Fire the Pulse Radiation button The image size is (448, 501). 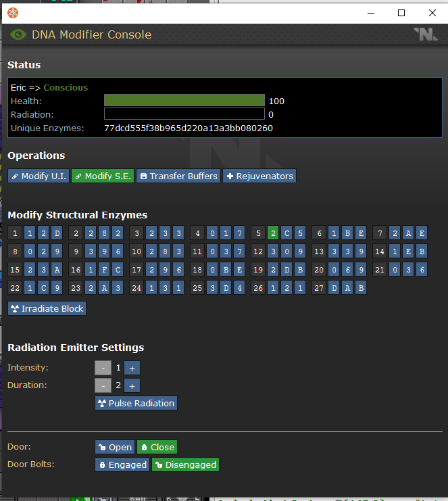point(136,403)
